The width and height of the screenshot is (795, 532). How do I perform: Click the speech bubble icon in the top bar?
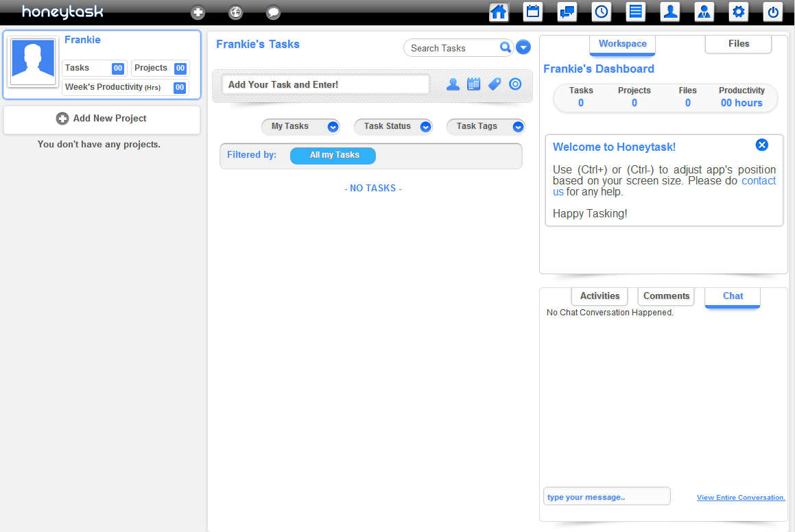click(273, 12)
